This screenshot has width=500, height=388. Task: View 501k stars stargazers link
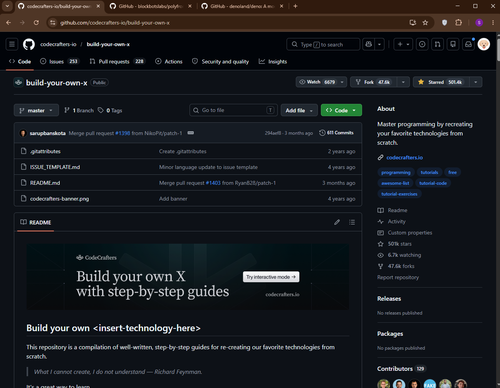tap(394, 244)
